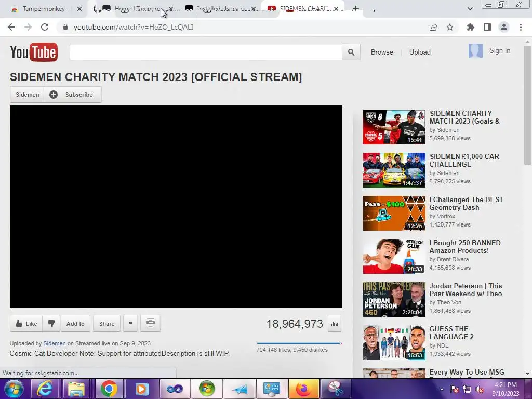Click browser back arrow
Screen dimensions: 532x399
tap(11, 27)
